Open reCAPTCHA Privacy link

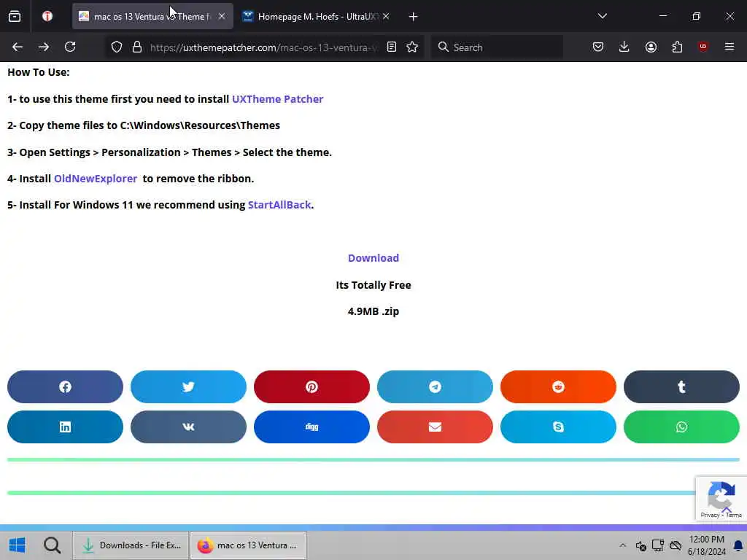(710, 515)
